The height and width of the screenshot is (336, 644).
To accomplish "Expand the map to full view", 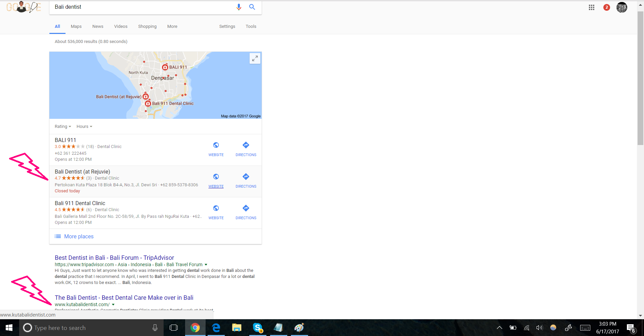I will tap(255, 58).
